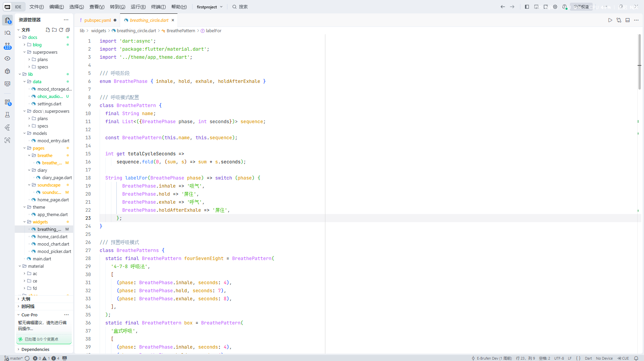The width and height of the screenshot is (644, 361).
Task: Toggle the bottom panel from the title bar
Action: 536,7
